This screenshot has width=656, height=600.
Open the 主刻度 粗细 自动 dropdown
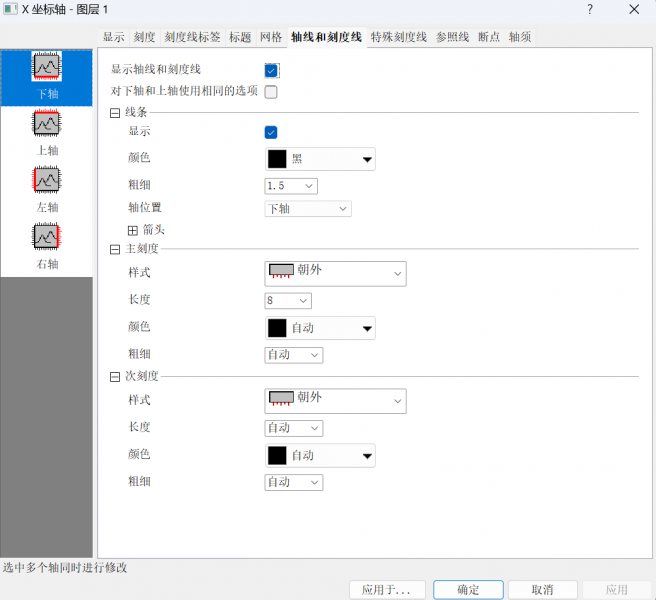pyautogui.click(x=294, y=355)
